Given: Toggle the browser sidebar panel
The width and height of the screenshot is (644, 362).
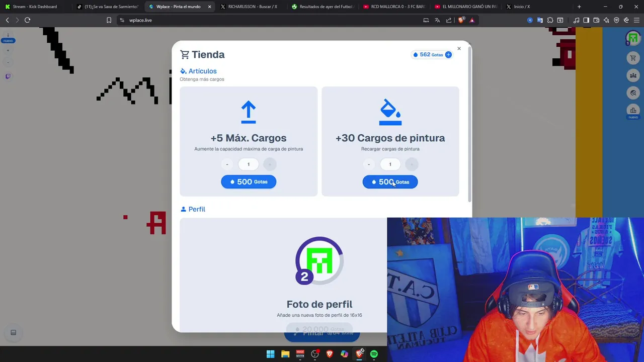Looking at the screenshot, I should click(x=586, y=20).
